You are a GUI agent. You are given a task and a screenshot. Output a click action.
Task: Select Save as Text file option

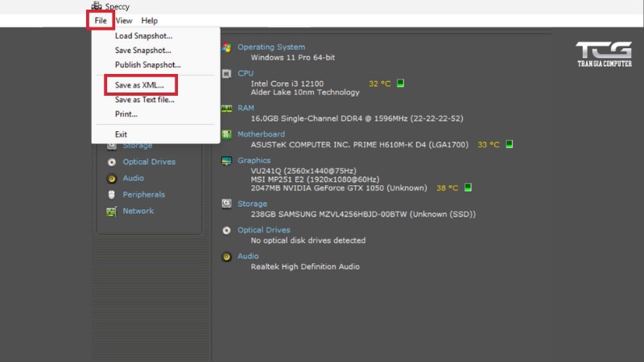(144, 100)
